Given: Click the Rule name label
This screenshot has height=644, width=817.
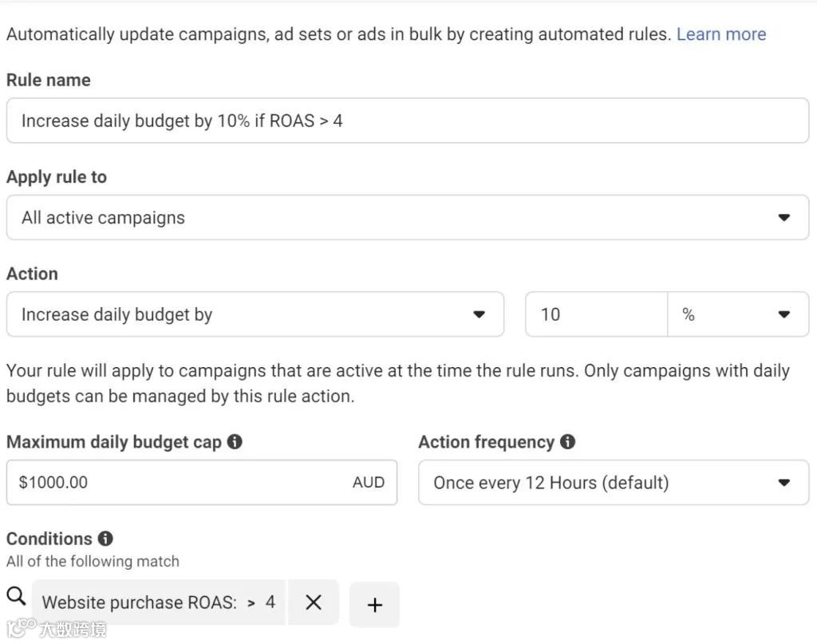Looking at the screenshot, I should click(49, 80).
